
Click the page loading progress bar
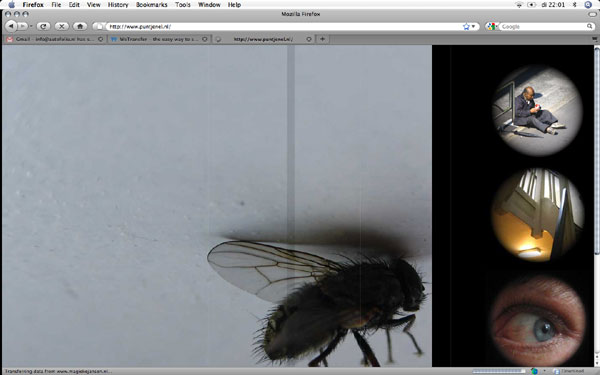coord(498,371)
